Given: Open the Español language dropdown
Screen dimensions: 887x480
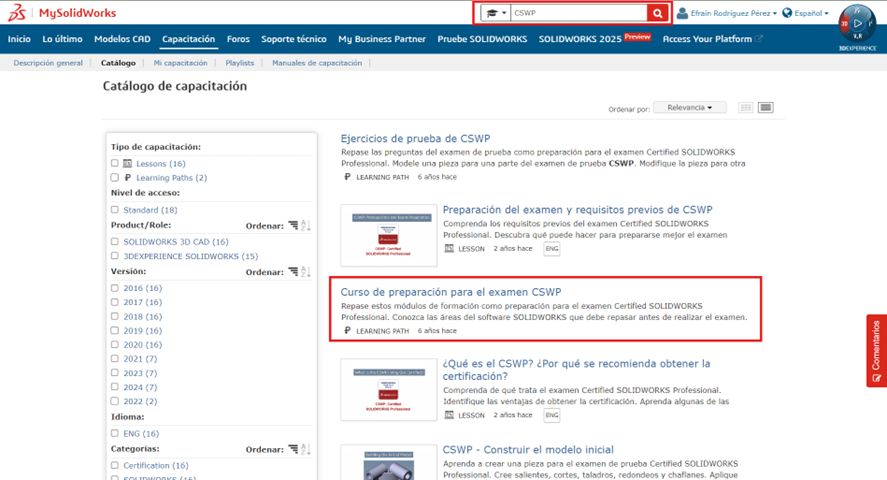Looking at the screenshot, I should [811, 13].
